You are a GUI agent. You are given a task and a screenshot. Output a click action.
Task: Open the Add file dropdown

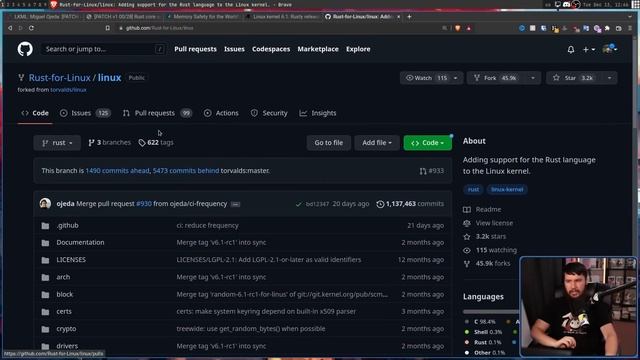377,143
